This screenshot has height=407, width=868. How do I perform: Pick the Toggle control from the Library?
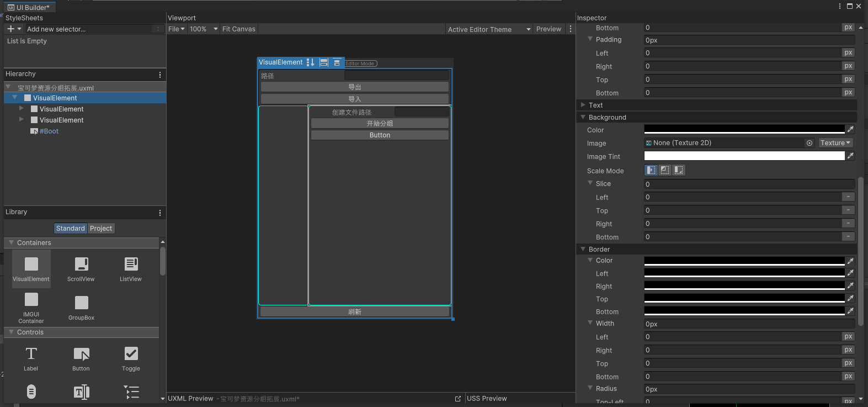tap(131, 358)
